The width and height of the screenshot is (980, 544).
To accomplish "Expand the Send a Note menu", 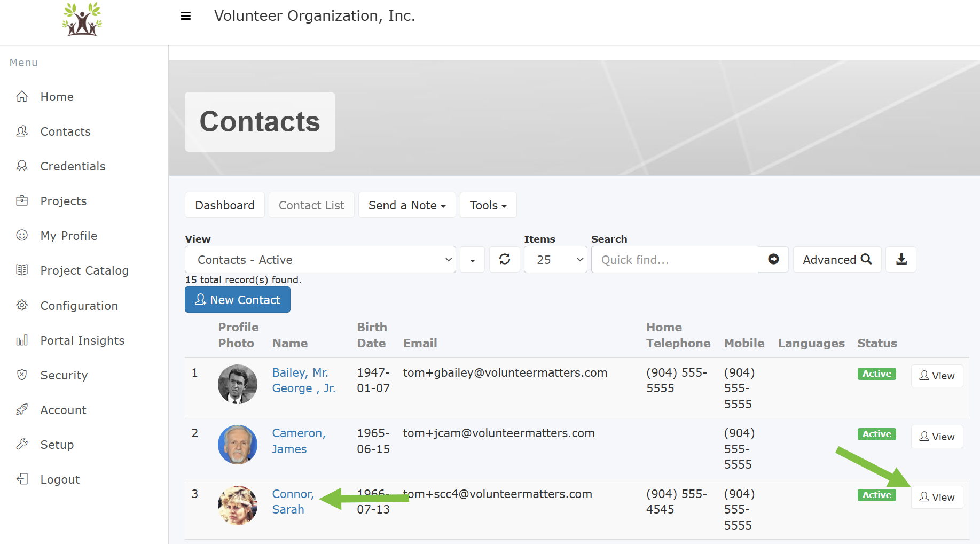I will (x=407, y=205).
